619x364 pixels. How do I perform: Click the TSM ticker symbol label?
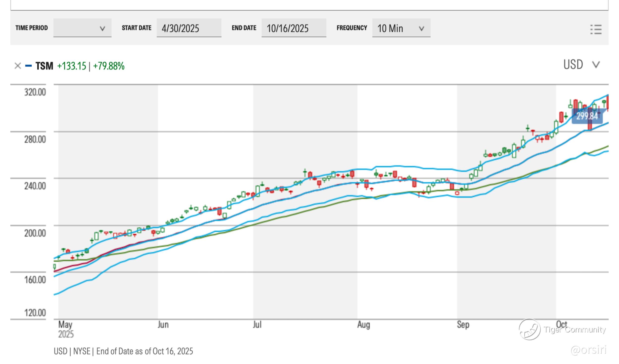pos(44,66)
